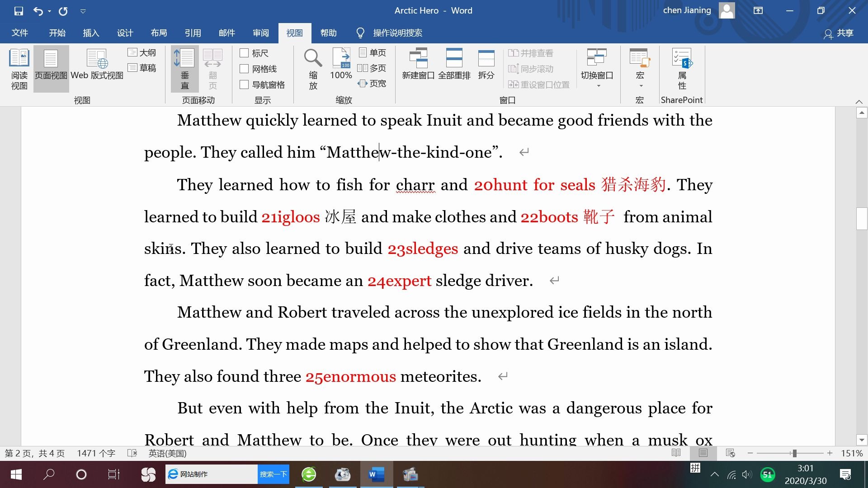This screenshot has height=488, width=868.
Task: Open the Windows Start menu
Action: coord(16,474)
